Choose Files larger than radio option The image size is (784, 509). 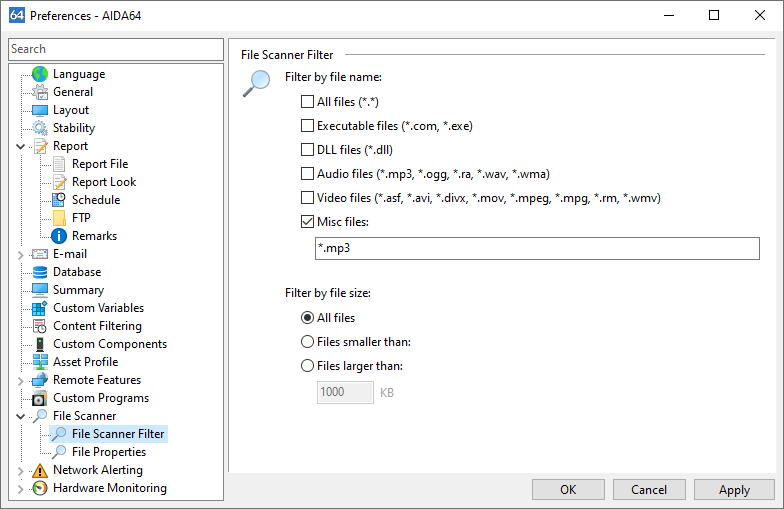[x=307, y=366]
